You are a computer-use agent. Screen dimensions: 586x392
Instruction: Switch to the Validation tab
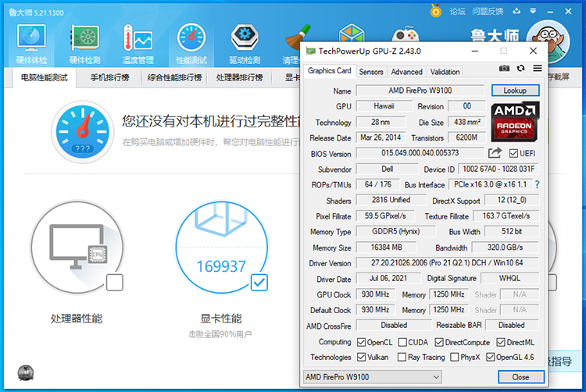click(445, 72)
